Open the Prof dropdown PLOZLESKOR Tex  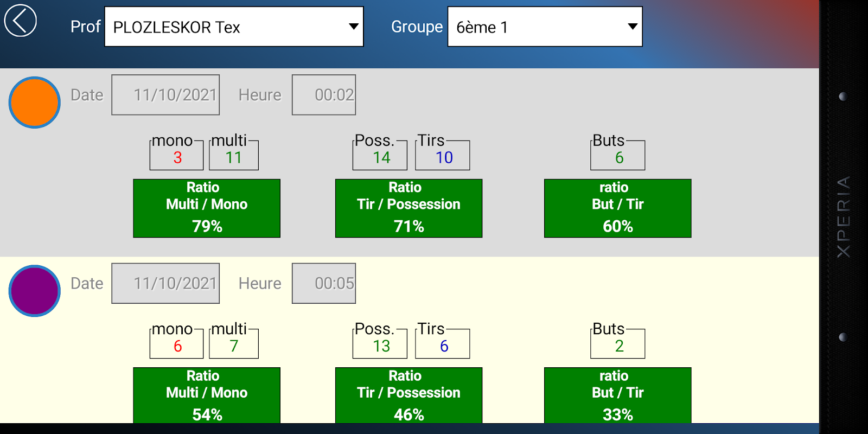(233, 27)
